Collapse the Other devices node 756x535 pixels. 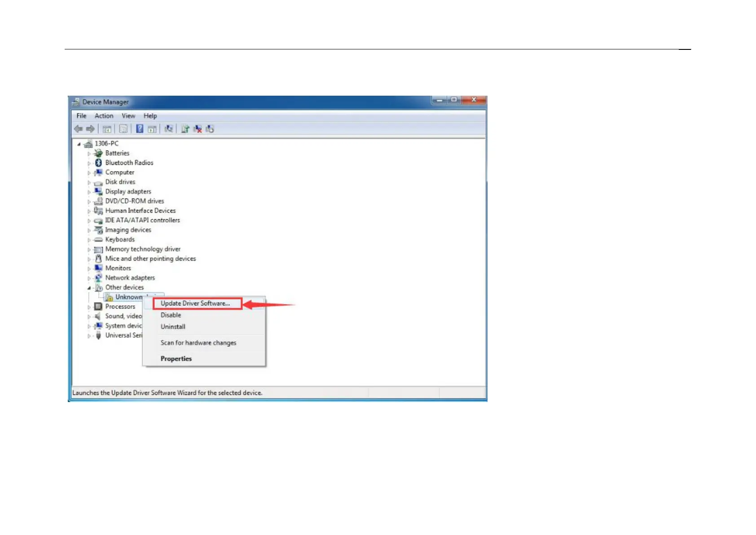[x=89, y=288]
